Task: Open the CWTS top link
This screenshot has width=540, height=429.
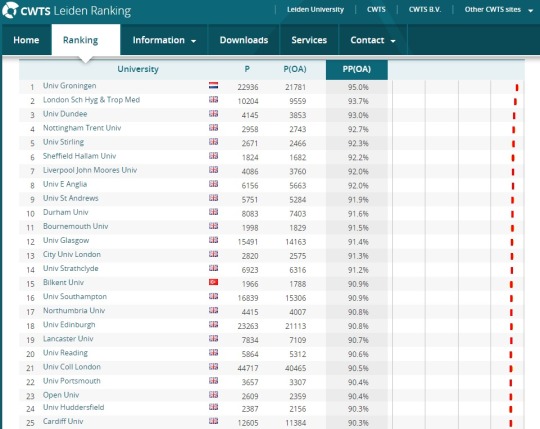Action: [x=376, y=10]
